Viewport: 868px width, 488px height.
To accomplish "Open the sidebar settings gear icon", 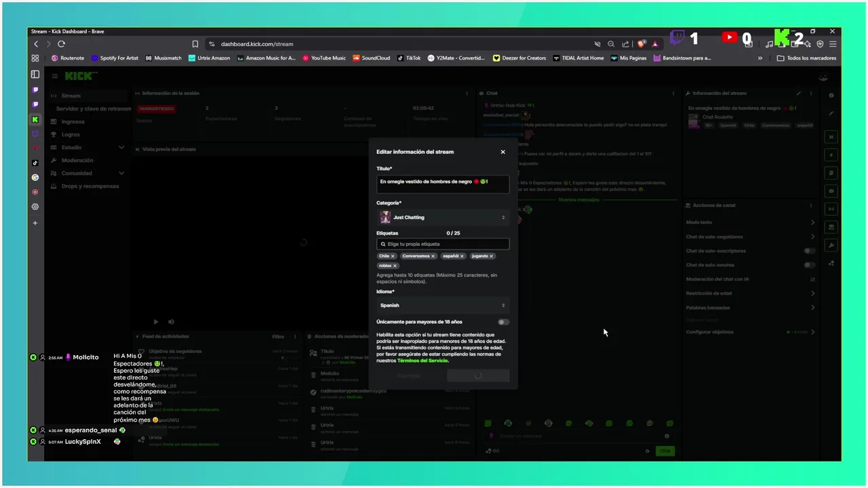I will point(35,207).
